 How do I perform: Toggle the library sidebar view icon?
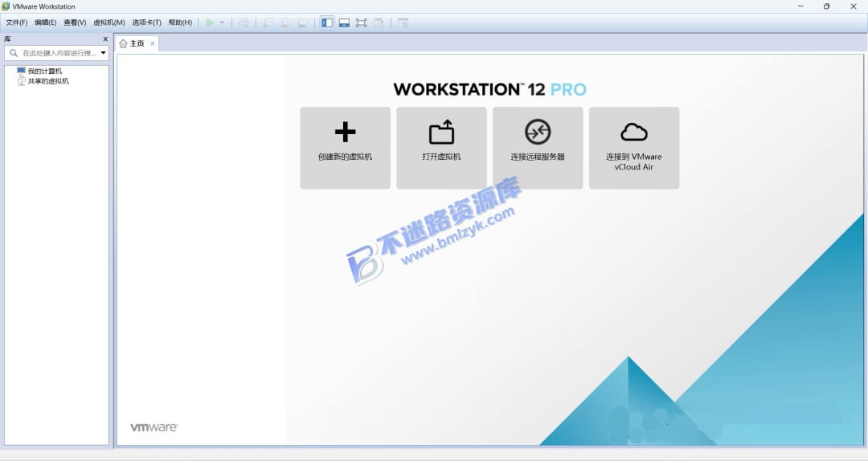coord(327,22)
